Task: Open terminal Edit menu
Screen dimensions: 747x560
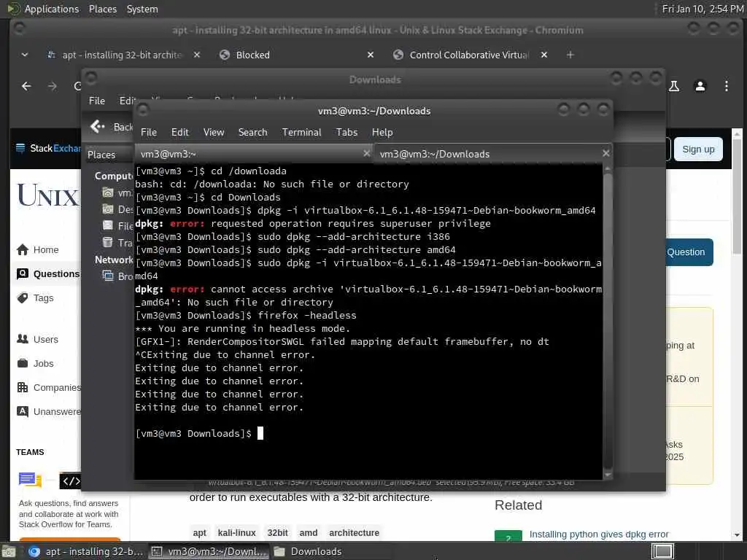Action: pos(179,133)
